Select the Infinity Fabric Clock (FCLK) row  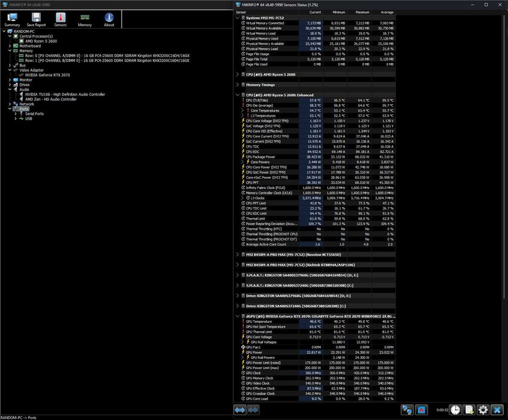[318, 188]
